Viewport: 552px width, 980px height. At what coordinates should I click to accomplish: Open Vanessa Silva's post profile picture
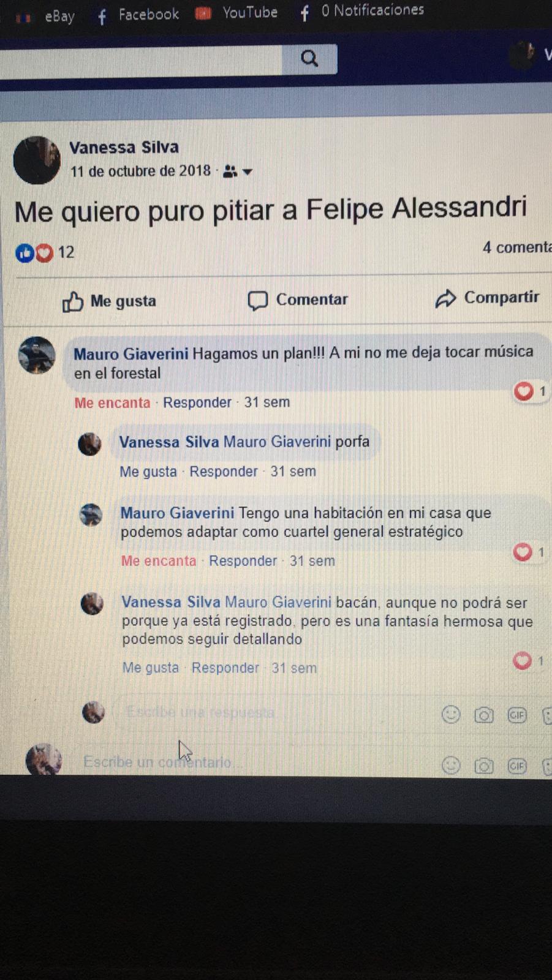[x=37, y=160]
